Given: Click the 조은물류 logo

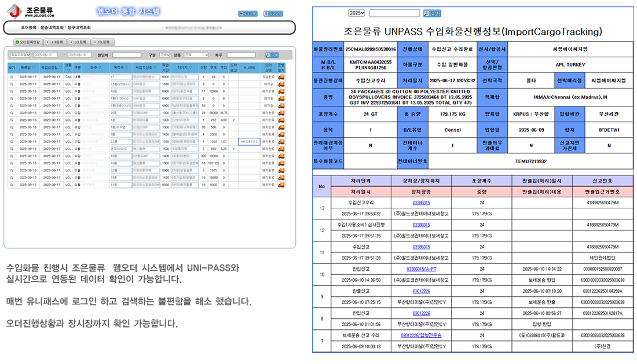Looking at the screenshot, I should (x=31, y=12).
